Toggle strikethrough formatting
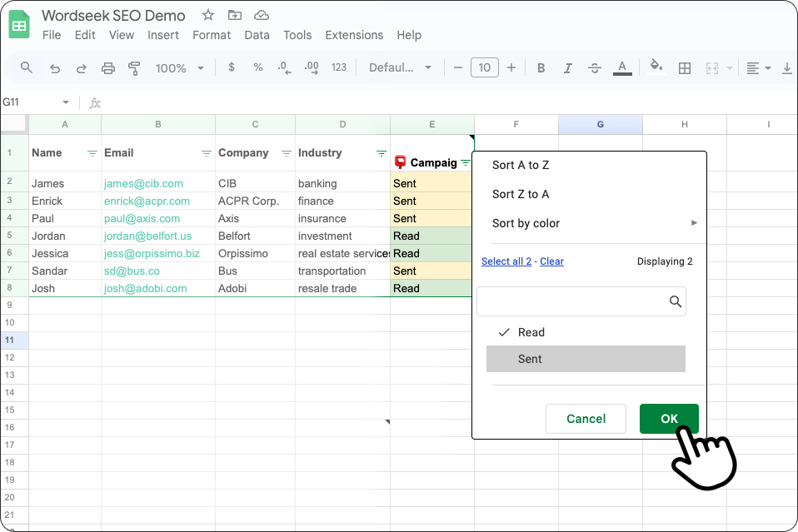The image size is (798, 532). coord(595,68)
